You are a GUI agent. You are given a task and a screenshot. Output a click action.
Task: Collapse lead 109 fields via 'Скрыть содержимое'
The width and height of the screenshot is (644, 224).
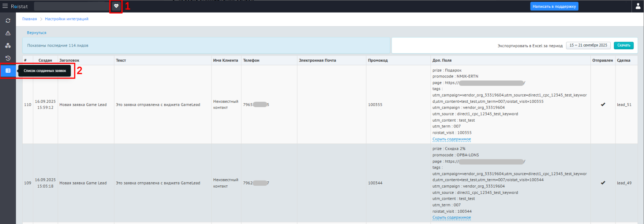[451, 217]
